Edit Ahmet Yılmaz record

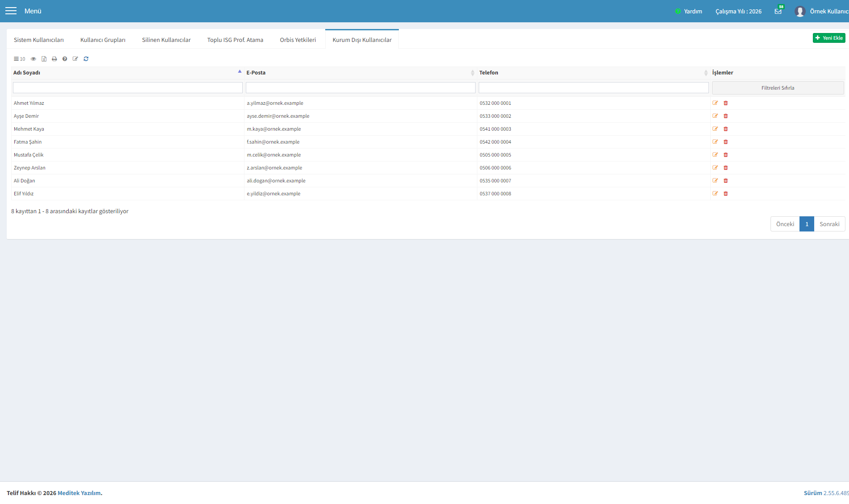point(715,103)
